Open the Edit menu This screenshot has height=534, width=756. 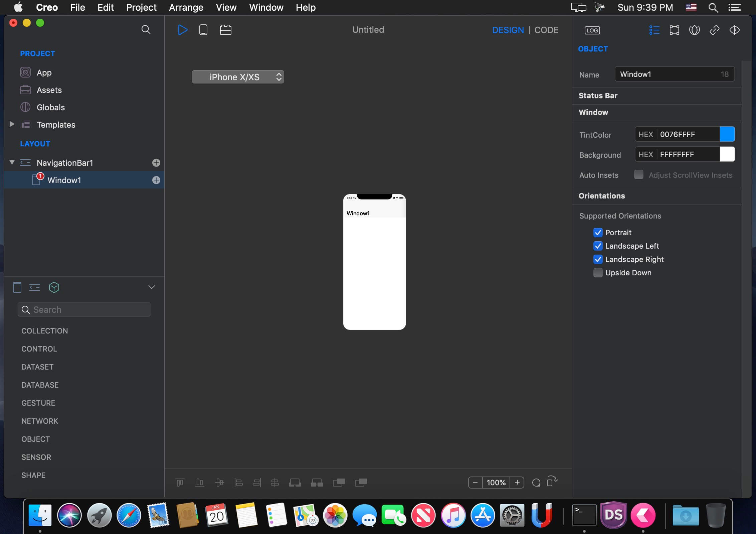pos(106,7)
